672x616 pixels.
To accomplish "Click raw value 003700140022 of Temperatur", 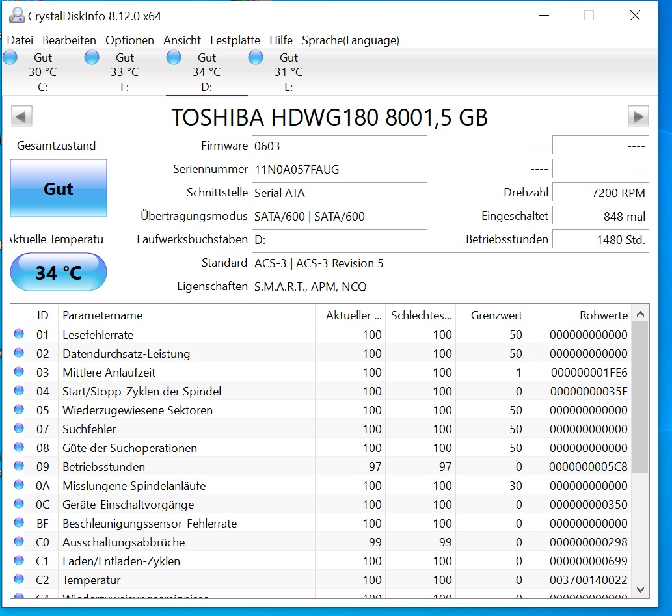I will pos(589,580).
